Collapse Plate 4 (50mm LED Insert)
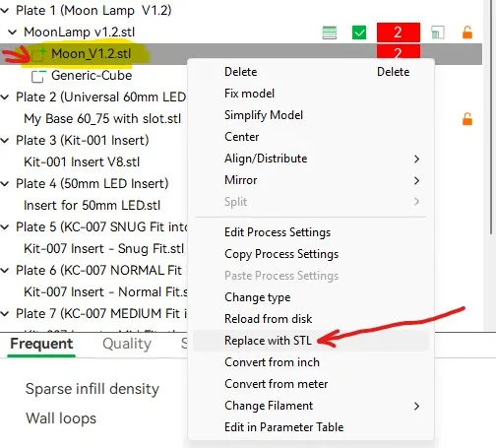496x448 pixels. (5, 184)
